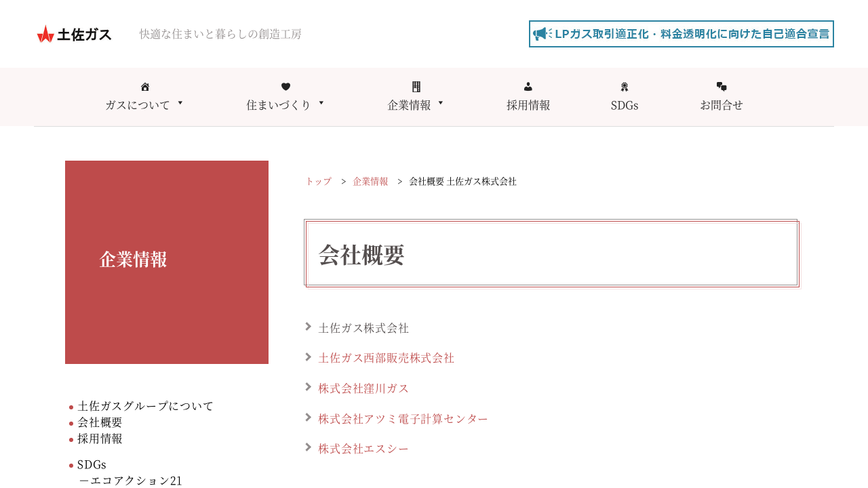Image resolution: width=868 pixels, height=488 pixels.
Task: Click the red 企業情報 sidebar block
Action: [167, 262]
